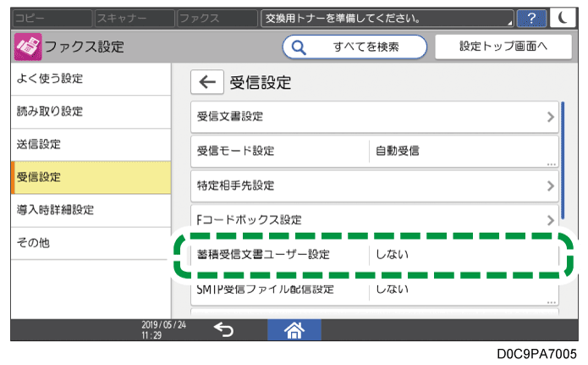Viewport: 588px width, 365px height.
Task: Click the 交換用トナー status message
Action: [x=387, y=18]
